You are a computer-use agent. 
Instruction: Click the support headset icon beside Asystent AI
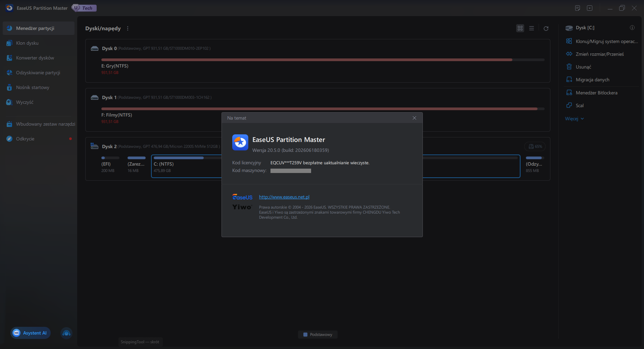coord(66,333)
